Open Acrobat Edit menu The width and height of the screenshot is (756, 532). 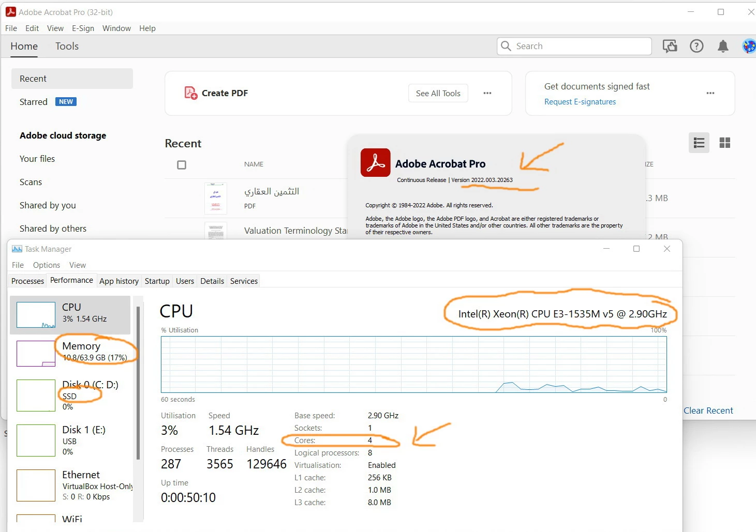pos(32,28)
